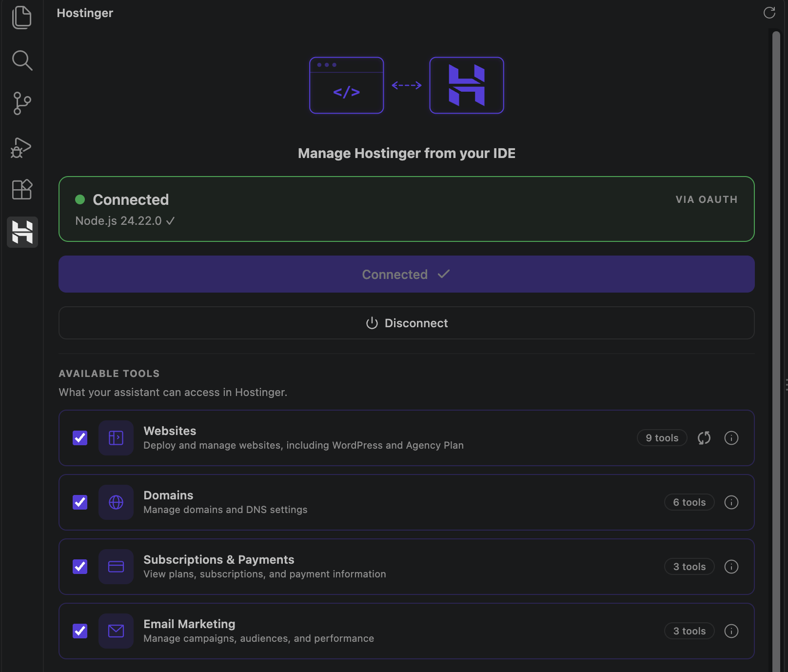Click the VIA OAUTH label
The height and width of the screenshot is (672, 788).
tap(707, 199)
